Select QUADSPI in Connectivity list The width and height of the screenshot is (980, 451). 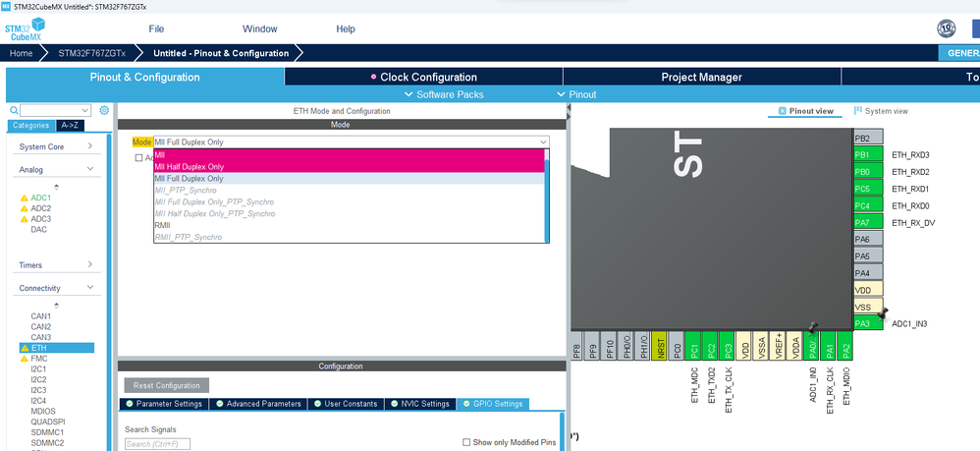[x=47, y=422]
